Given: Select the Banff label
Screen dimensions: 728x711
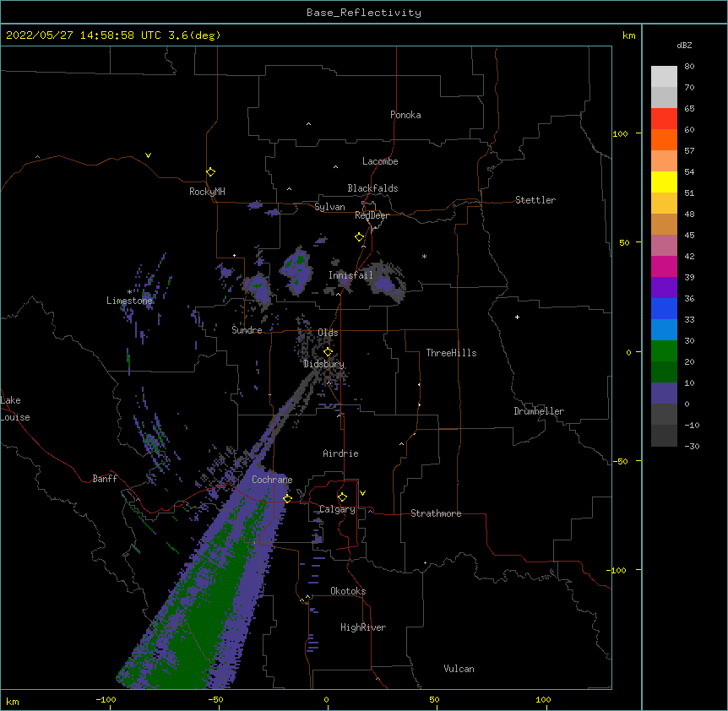Looking at the screenshot, I should [105, 479].
